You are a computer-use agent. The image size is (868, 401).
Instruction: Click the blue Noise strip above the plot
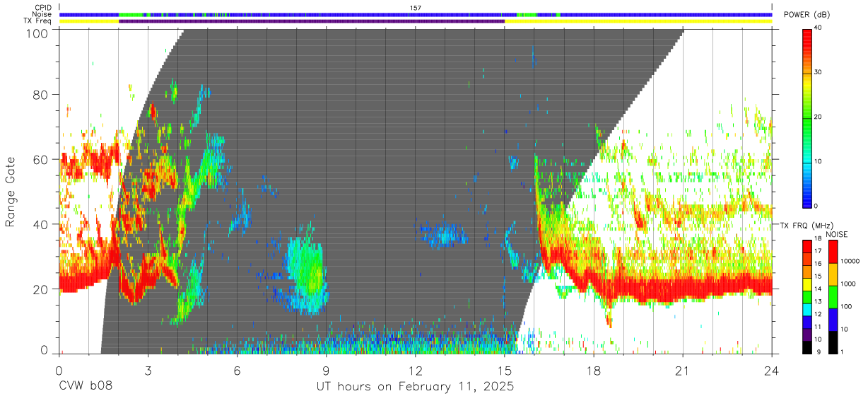(x=416, y=14)
